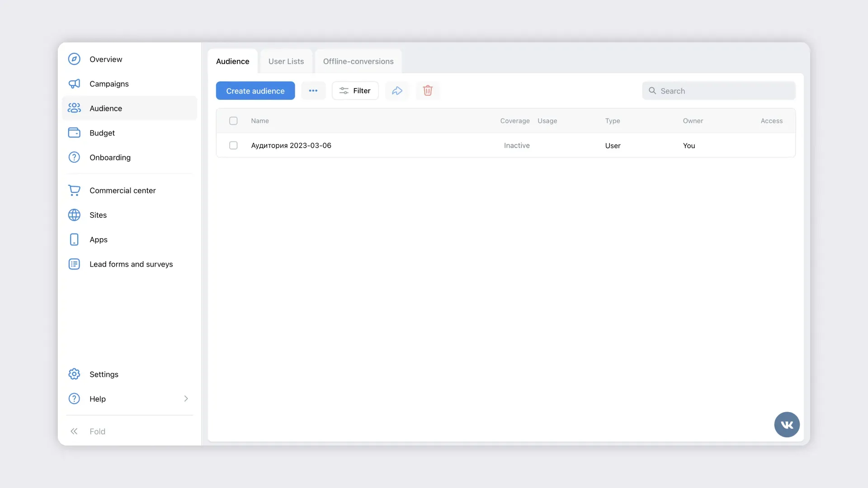Switch to the User Lists tab
Viewport: 868px width, 488px height.
(286, 61)
